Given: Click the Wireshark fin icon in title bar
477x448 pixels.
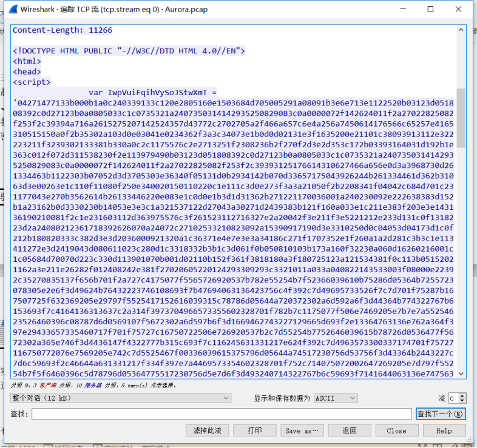Looking at the screenshot, I should [x=13, y=9].
